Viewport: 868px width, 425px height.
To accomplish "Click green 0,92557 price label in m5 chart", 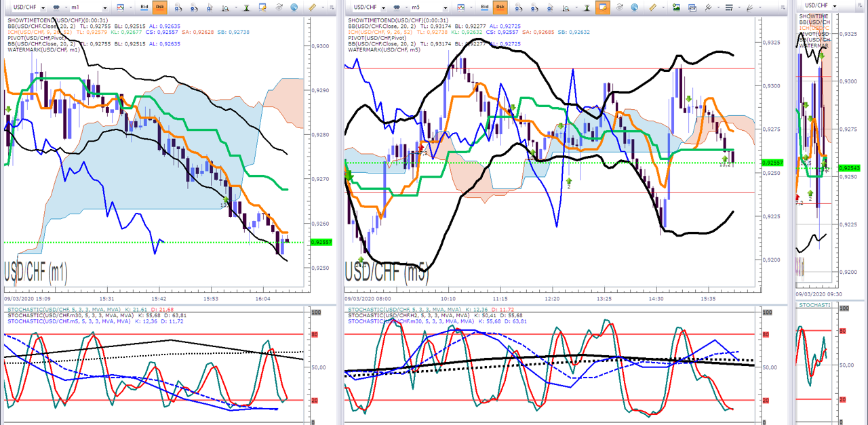I will point(772,163).
